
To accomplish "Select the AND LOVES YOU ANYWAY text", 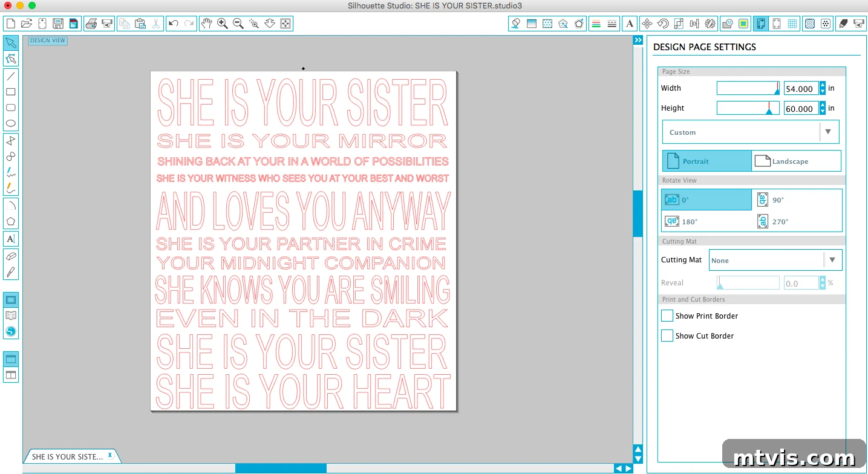I will coord(303,211).
